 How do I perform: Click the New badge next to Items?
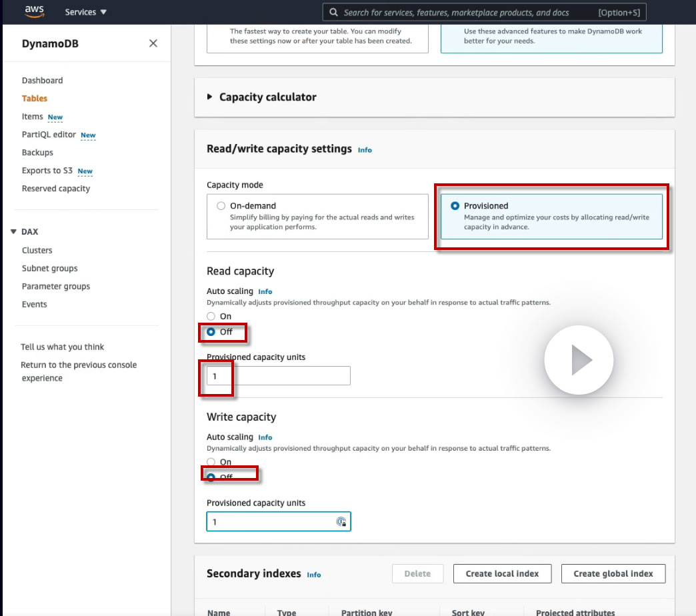click(55, 117)
